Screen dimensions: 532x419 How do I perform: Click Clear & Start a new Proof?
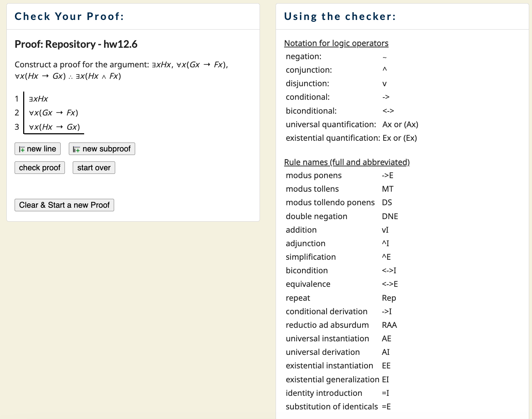coord(64,205)
